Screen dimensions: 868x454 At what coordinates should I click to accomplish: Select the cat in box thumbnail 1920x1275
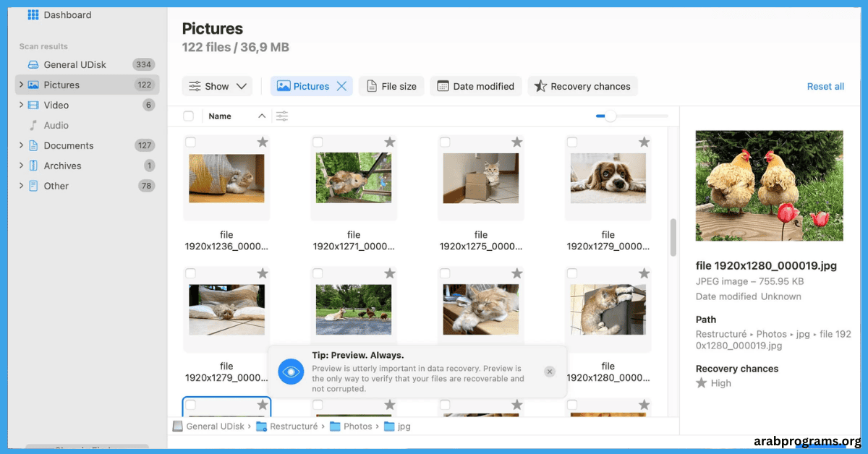coord(481,178)
